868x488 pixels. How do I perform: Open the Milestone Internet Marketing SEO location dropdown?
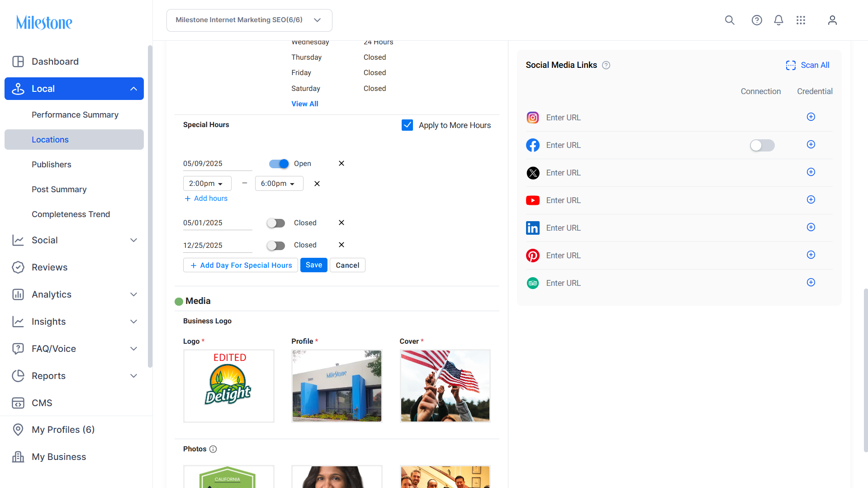click(x=249, y=20)
